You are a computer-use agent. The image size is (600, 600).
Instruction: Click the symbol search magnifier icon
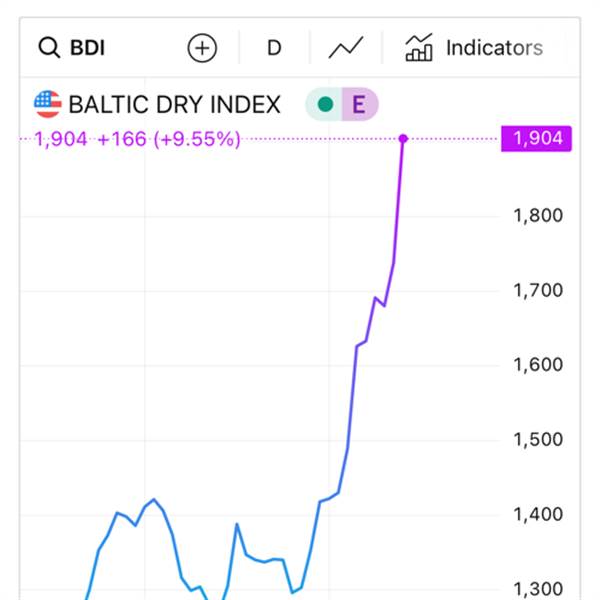49,48
